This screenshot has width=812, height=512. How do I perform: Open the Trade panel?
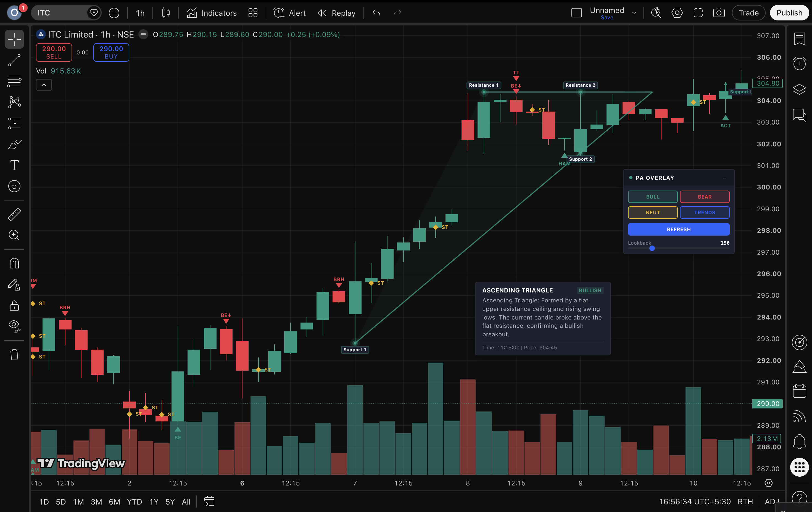tap(748, 13)
